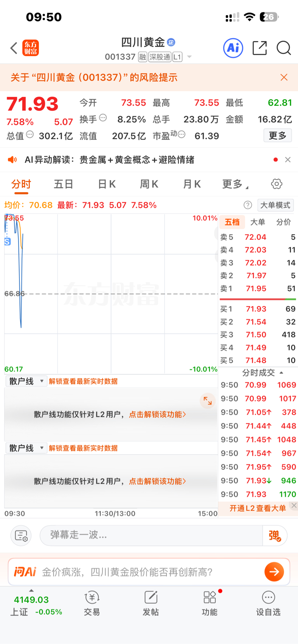Tap the share/export icon

(x=260, y=48)
